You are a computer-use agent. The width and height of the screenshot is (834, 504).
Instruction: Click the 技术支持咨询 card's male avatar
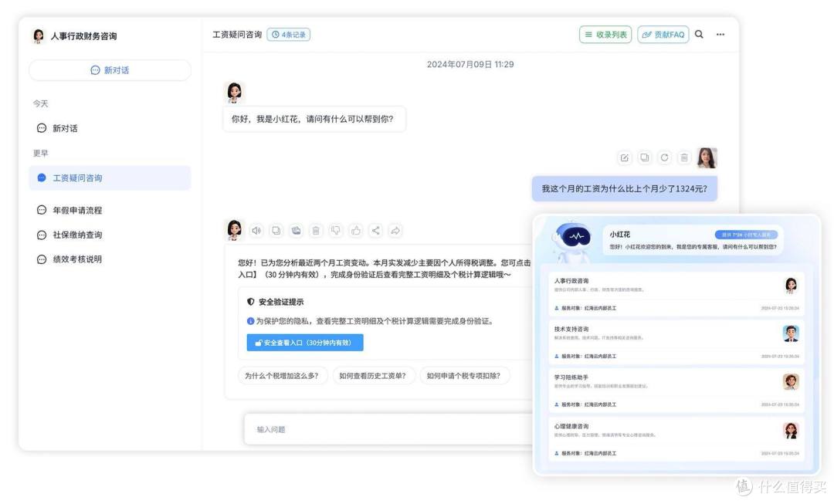pyautogui.click(x=791, y=333)
